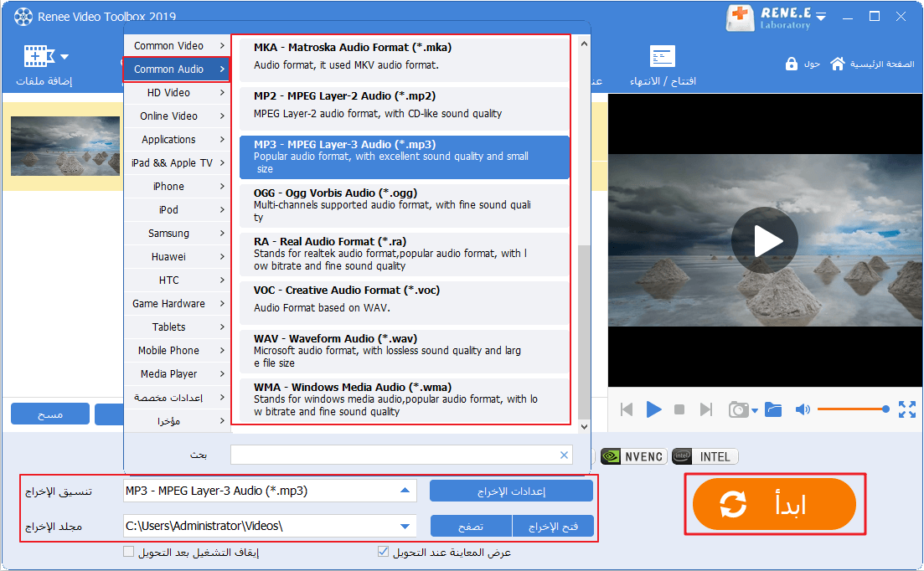Clear the search field with X
The image size is (924, 571).
(x=564, y=455)
